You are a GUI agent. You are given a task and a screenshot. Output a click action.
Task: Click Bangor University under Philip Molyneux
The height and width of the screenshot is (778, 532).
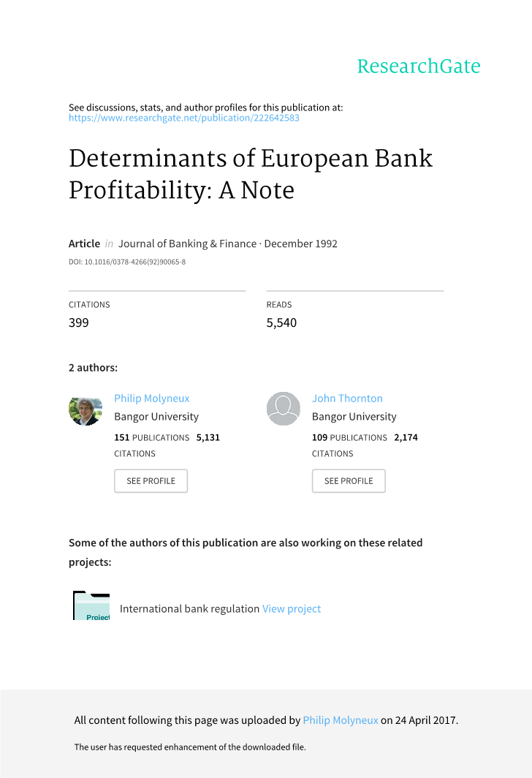[156, 417]
